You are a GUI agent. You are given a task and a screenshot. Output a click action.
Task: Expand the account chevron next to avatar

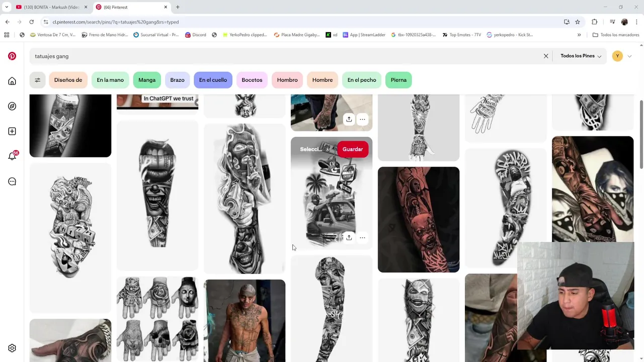click(x=629, y=56)
